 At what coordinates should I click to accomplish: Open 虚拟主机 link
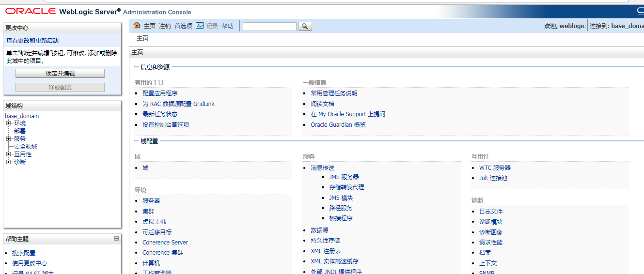coord(154,222)
